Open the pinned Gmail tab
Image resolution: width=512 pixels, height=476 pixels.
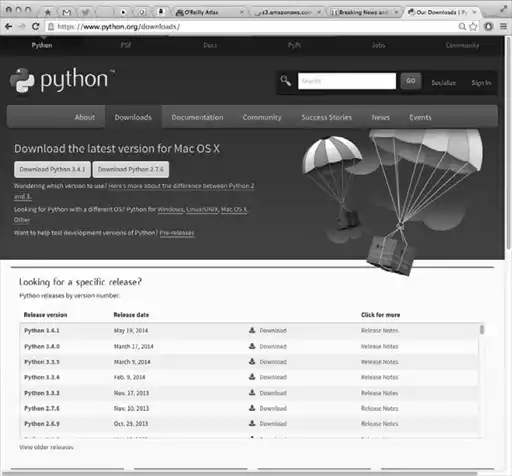[x=67, y=12]
